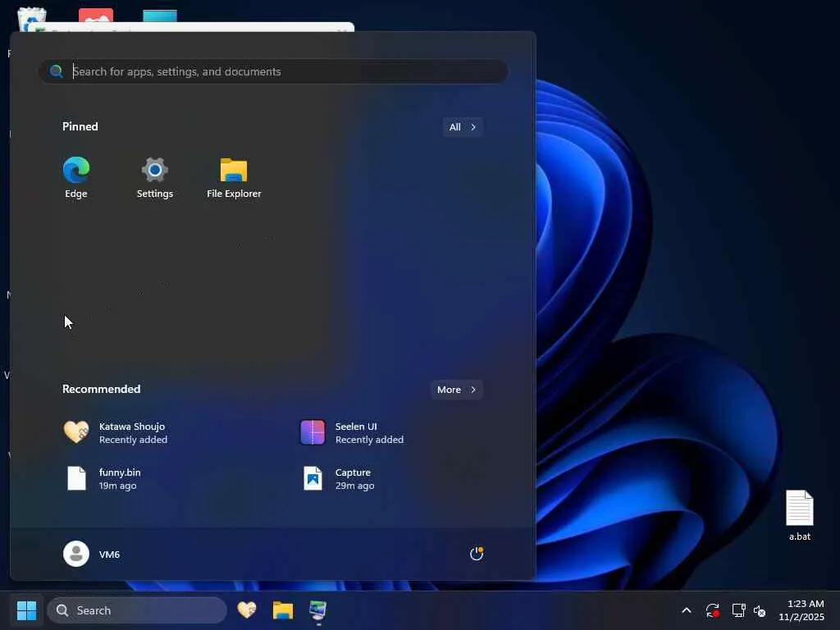Image resolution: width=840 pixels, height=630 pixels.
Task: Click the taskbar Search box
Action: click(x=137, y=610)
